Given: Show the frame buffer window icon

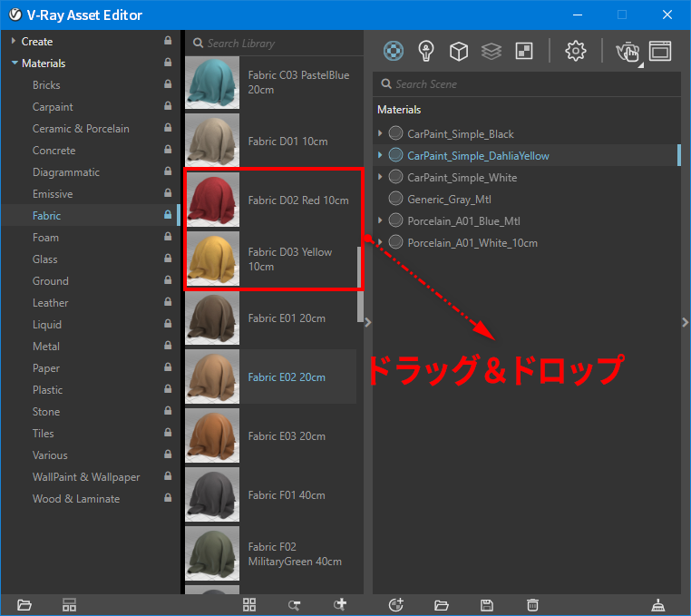Looking at the screenshot, I should (x=660, y=51).
